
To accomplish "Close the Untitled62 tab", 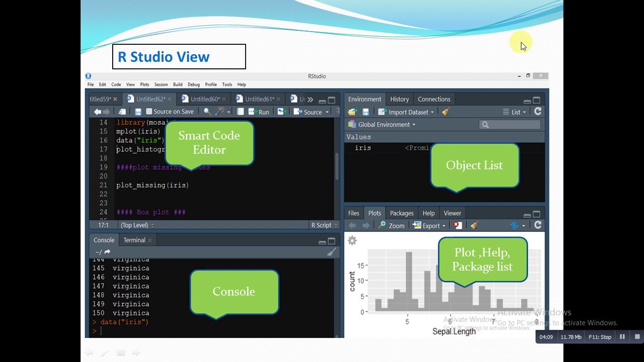I will (170, 100).
